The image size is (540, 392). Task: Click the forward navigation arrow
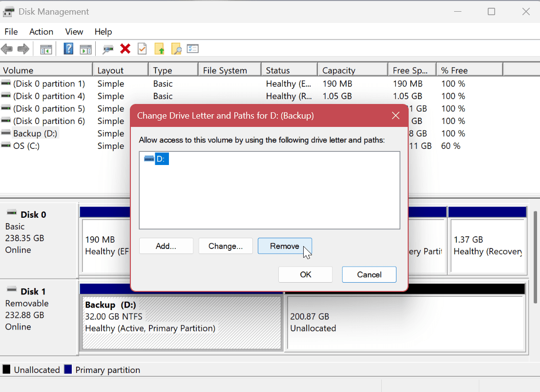click(23, 48)
